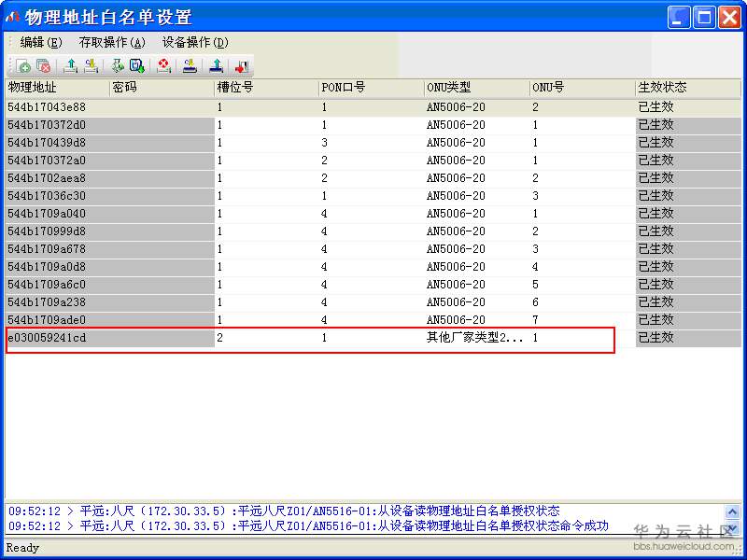This screenshot has width=747, height=560.
Task: Select row with address 544b1709a678
Action: click(373, 249)
